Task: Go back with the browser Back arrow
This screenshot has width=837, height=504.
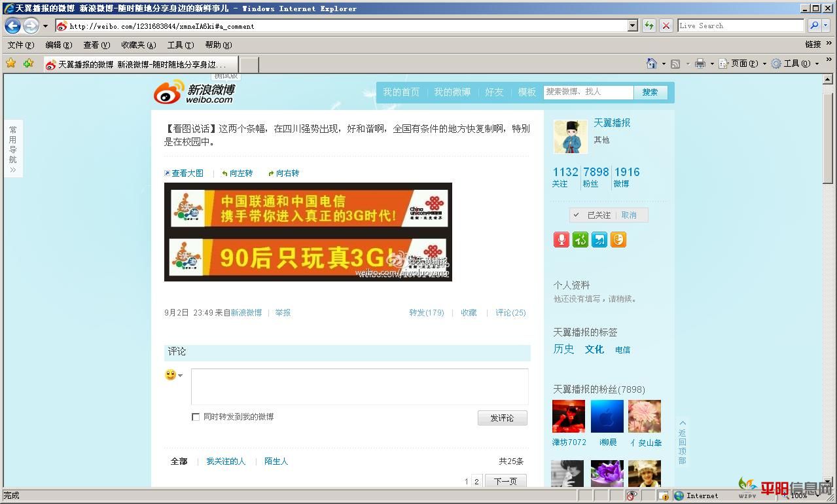Action: pos(12,26)
